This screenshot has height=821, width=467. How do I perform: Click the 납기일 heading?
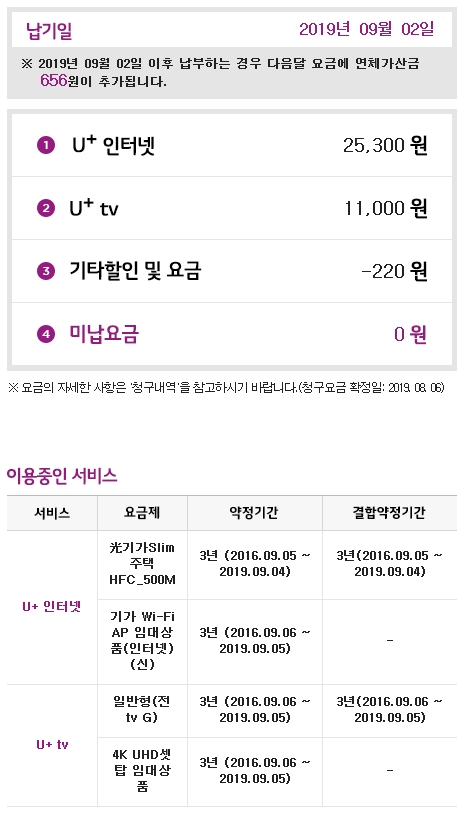49,30
